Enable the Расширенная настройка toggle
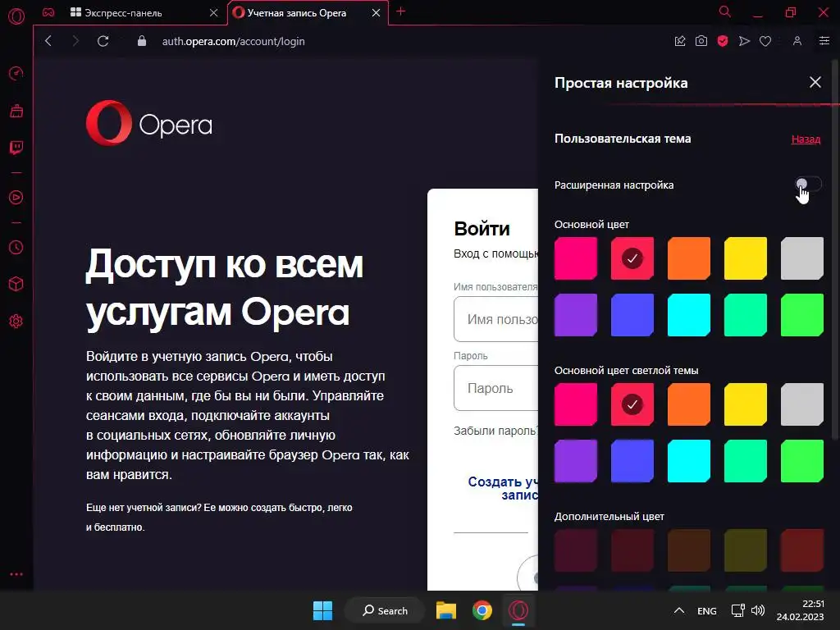840x630 pixels. pos(808,185)
